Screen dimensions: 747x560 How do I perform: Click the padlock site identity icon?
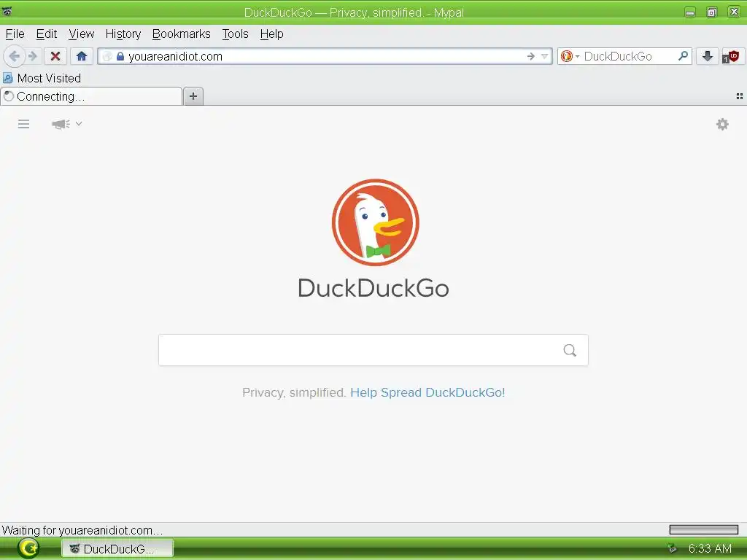pos(120,57)
